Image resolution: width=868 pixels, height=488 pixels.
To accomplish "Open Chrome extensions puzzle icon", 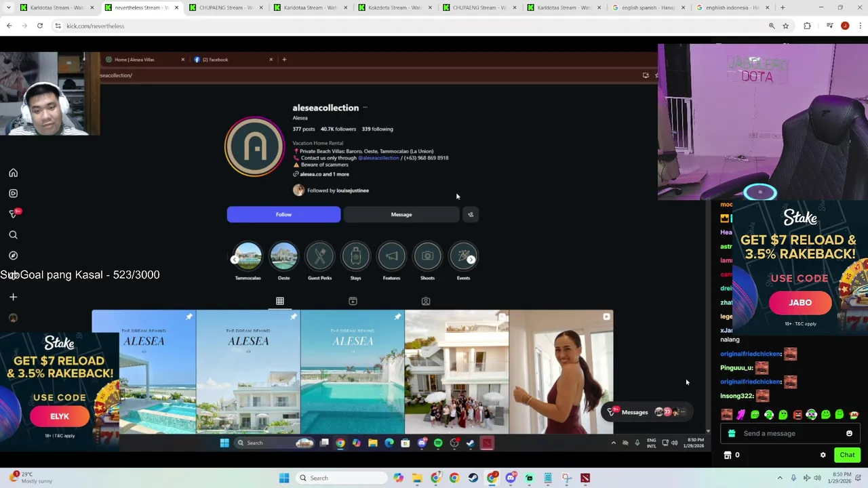I will (807, 26).
